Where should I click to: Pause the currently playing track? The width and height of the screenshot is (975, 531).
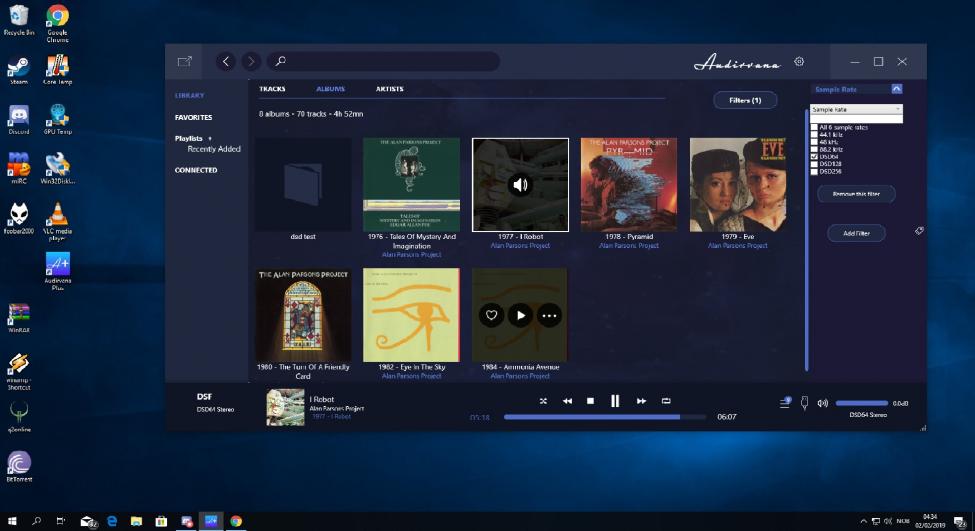click(x=615, y=401)
